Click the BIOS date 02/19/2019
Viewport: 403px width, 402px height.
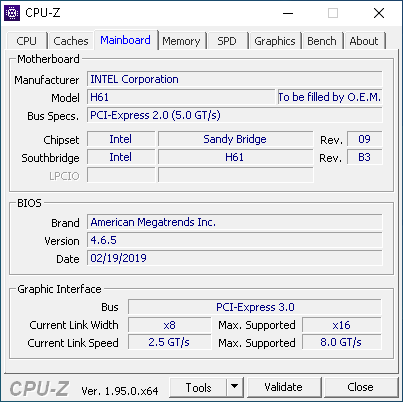point(235,258)
